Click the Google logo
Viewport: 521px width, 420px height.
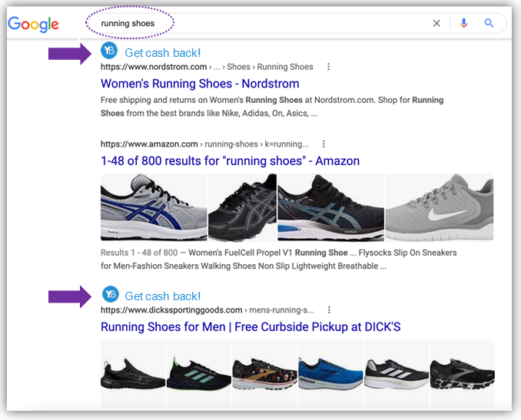click(33, 24)
